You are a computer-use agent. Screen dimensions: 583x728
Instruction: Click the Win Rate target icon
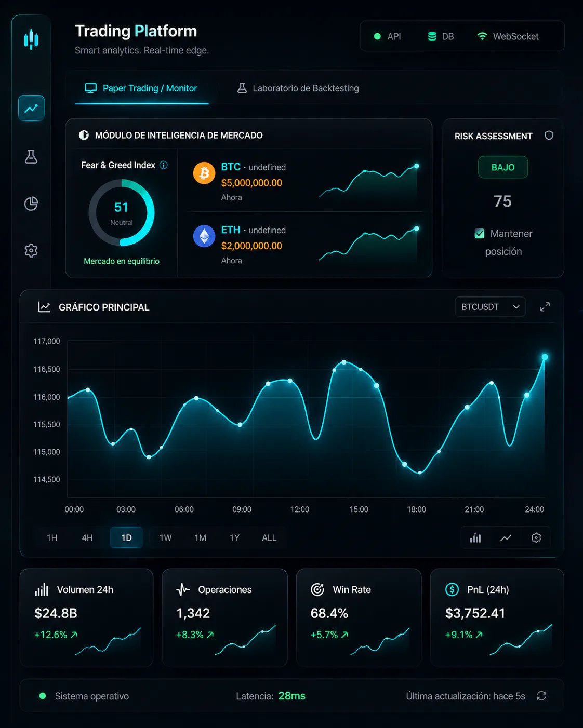317,589
